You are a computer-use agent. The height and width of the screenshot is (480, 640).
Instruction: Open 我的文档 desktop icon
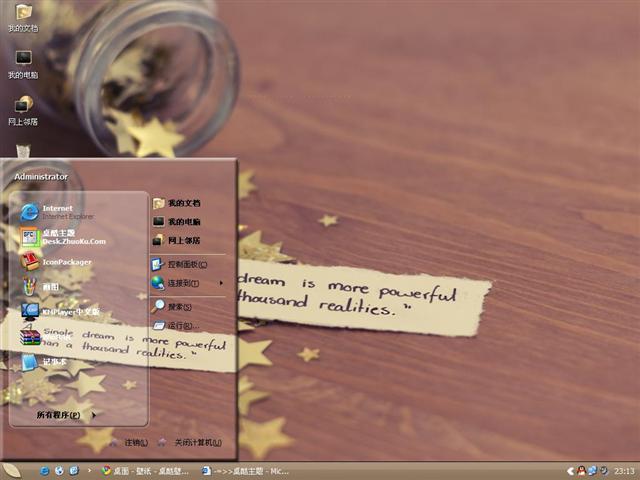[x=23, y=16]
